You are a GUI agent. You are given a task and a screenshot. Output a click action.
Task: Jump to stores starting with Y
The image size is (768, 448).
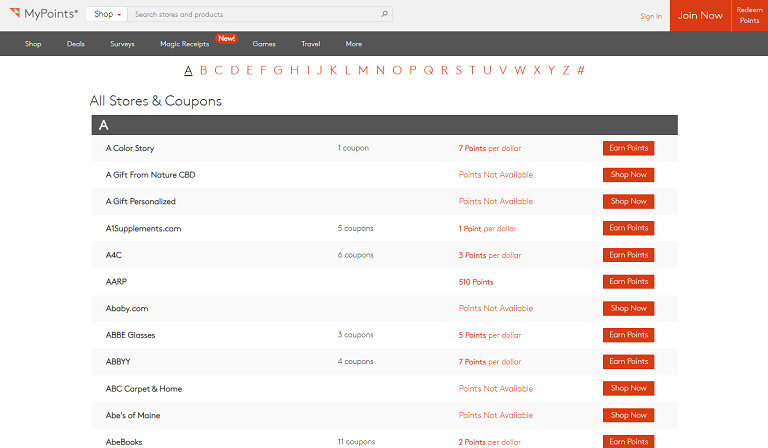coord(552,71)
